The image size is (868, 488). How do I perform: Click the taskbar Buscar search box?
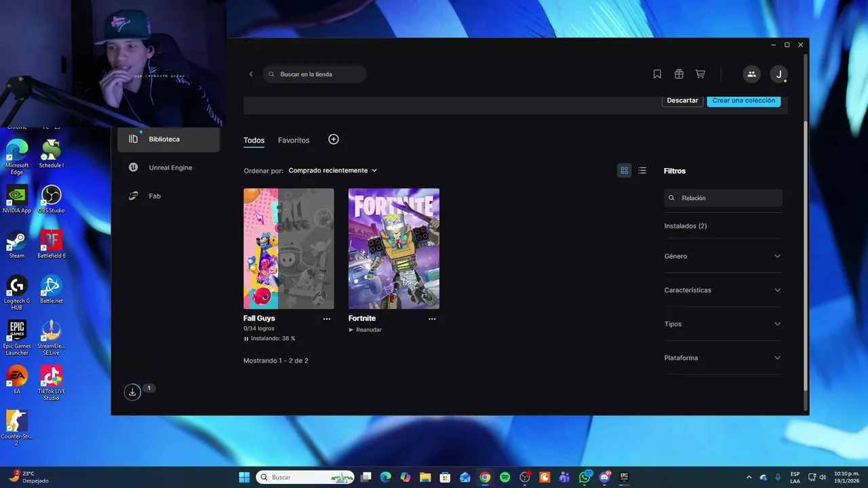(x=305, y=477)
